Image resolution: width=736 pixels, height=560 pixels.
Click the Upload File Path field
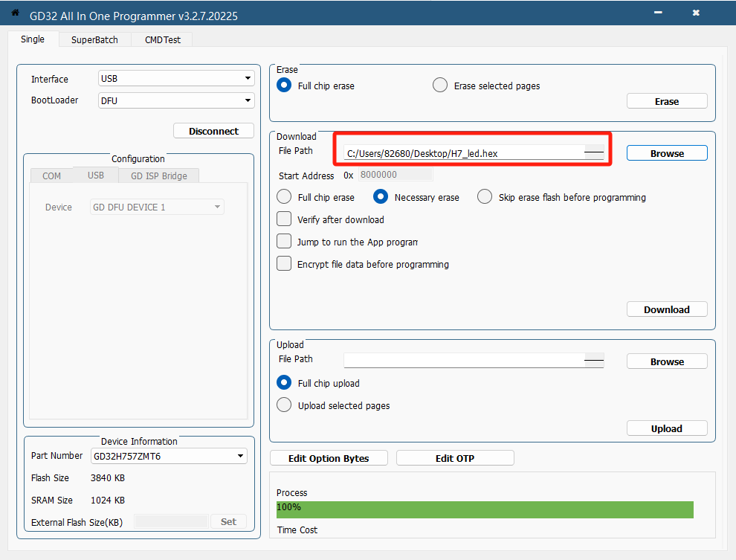[474, 361]
